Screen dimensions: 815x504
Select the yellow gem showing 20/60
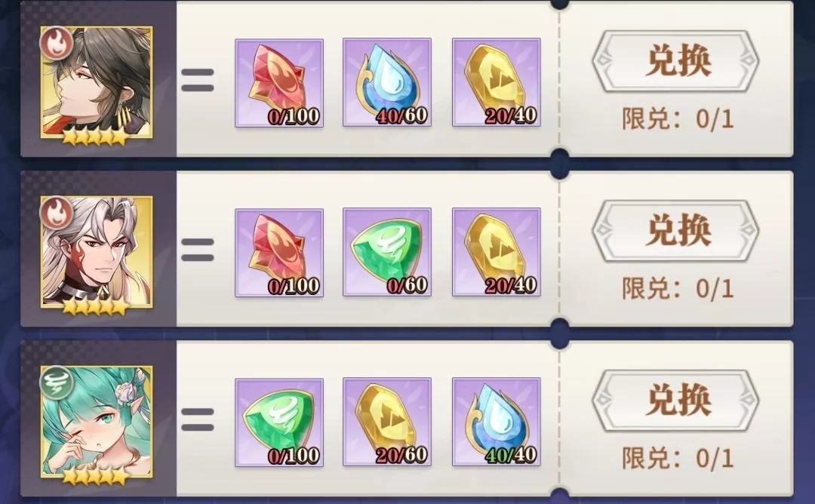click(x=387, y=422)
